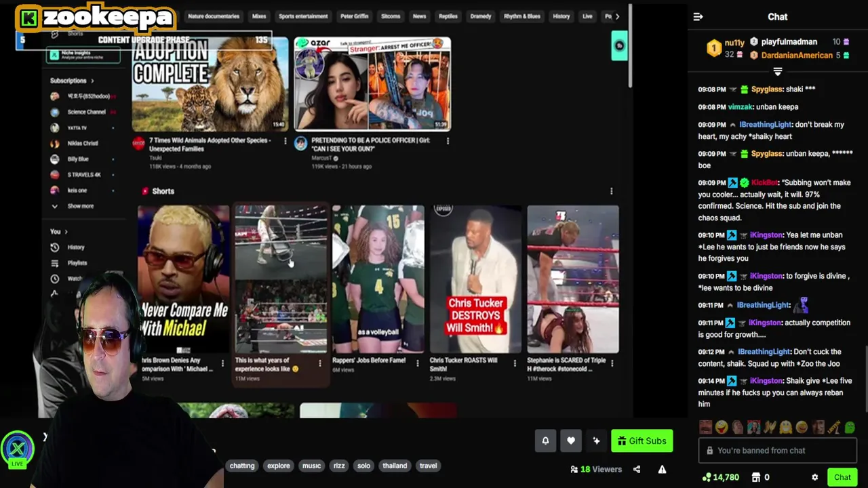Image resolution: width=868 pixels, height=488 pixels.
Task: Open the Shorts section options menu
Action: [x=611, y=191]
